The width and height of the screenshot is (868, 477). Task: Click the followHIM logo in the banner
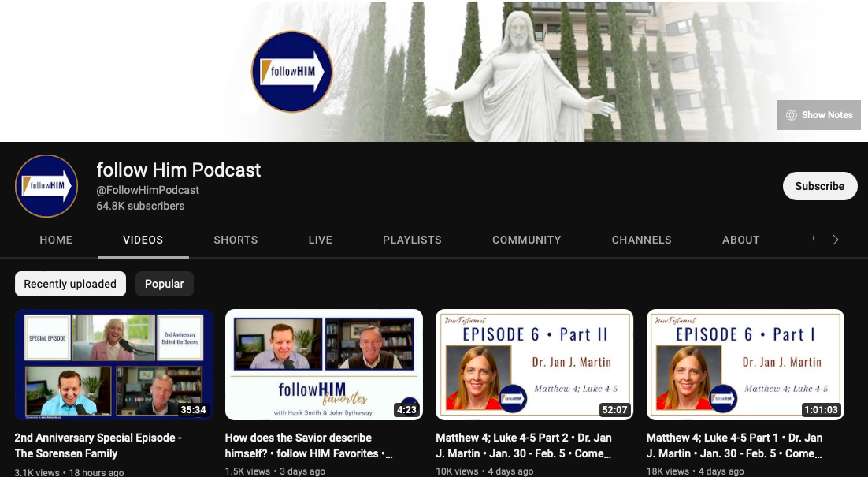pos(291,72)
